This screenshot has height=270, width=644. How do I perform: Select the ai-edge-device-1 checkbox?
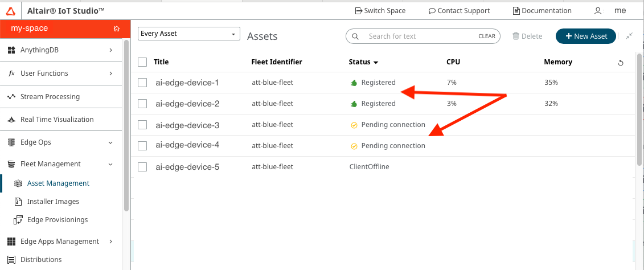tap(142, 83)
